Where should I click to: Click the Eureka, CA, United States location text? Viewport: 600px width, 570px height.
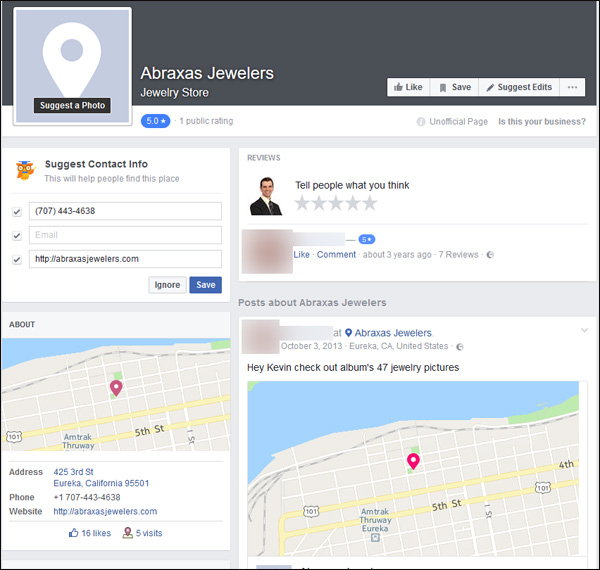(398, 346)
